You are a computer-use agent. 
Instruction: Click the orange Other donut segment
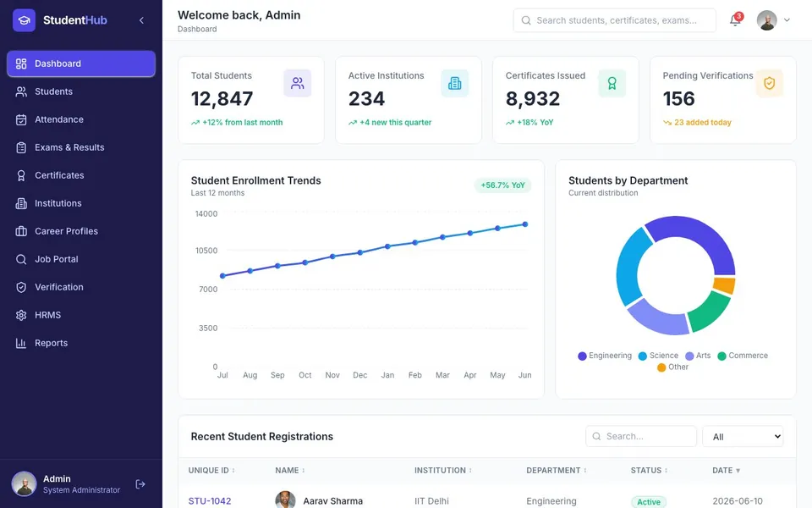(x=725, y=285)
